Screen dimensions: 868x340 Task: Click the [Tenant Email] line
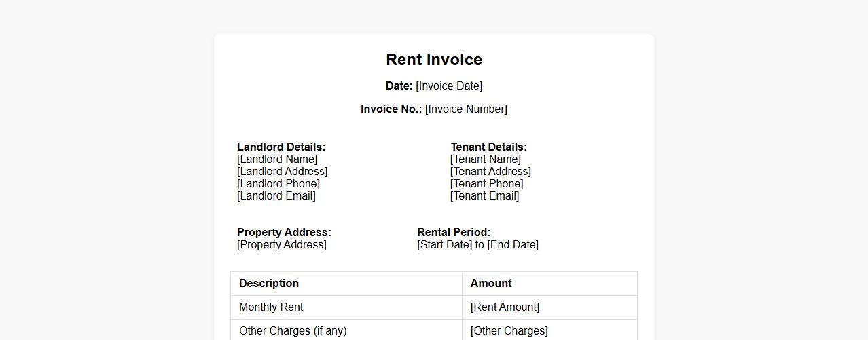click(x=485, y=195)
